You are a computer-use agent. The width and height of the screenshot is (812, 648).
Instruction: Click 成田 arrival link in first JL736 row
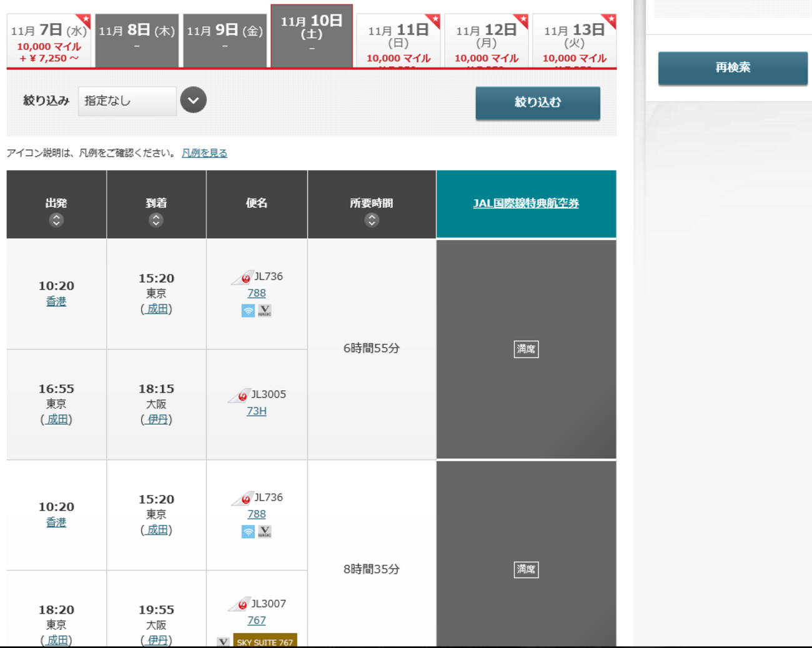point(156,309)
